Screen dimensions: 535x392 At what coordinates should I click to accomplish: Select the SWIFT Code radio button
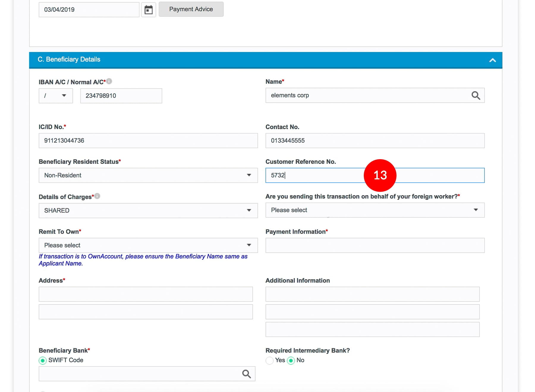click(x=43, y=360)
